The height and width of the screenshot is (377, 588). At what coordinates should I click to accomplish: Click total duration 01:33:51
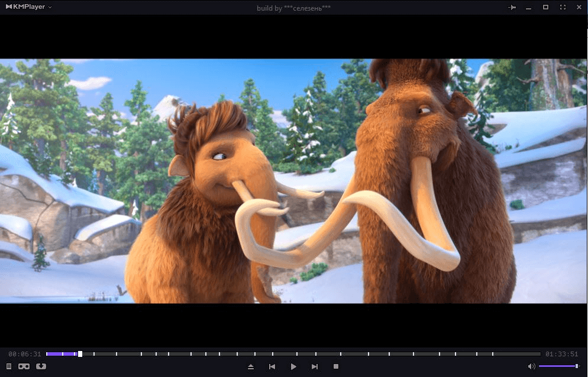click(x=562, y=354)
